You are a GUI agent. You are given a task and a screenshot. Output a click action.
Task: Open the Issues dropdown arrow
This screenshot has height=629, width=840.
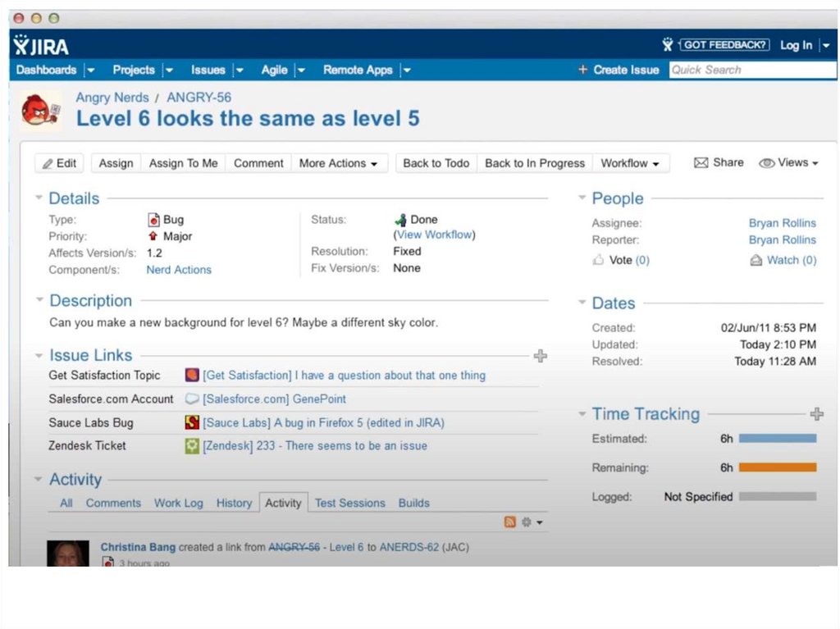[240, 71]
